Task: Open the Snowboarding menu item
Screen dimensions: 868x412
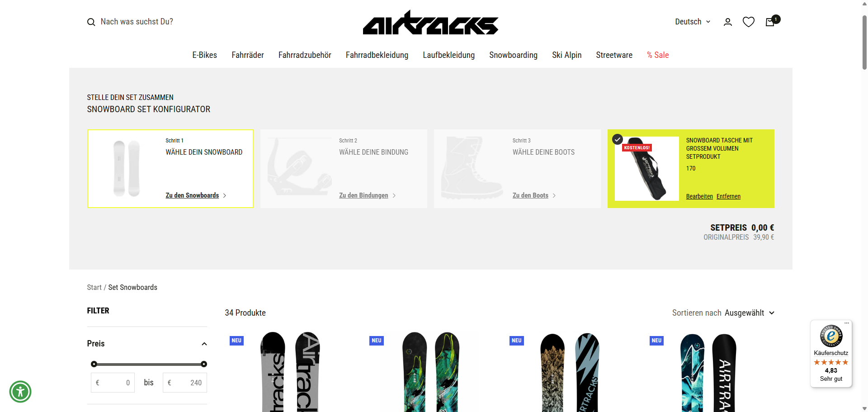Action: 513,55
